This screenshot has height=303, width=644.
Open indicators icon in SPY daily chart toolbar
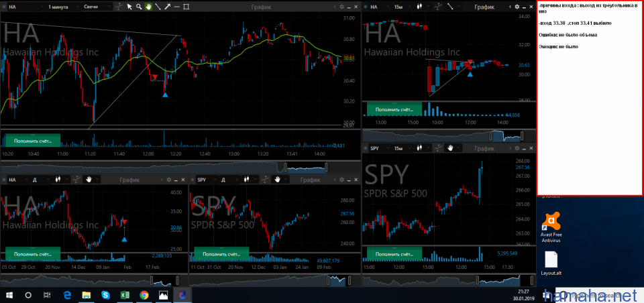(x=266, y=180)
